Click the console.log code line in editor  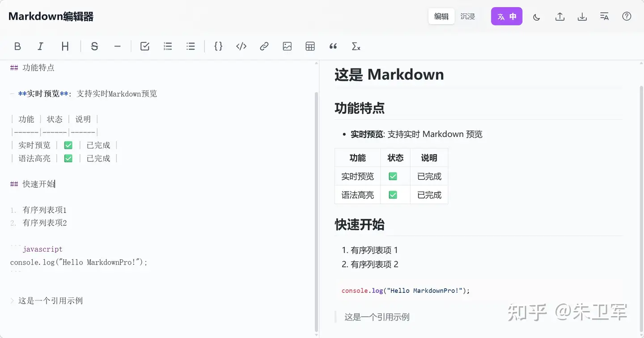[x=79, y=262]
